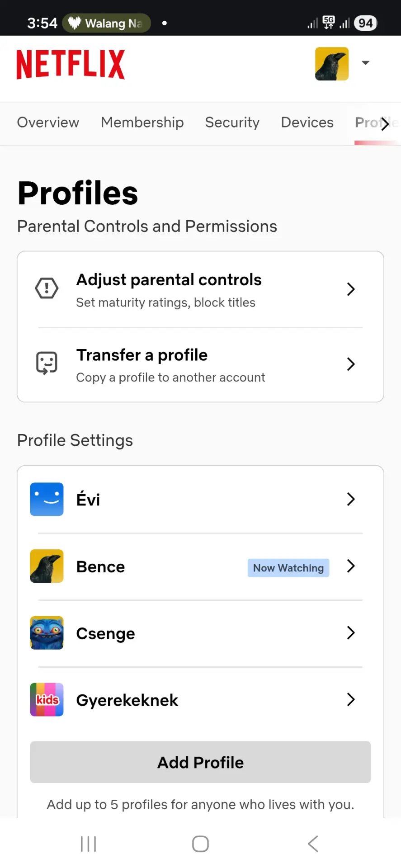
Task: Click the Now Watching badge
Action: point(288,568)
